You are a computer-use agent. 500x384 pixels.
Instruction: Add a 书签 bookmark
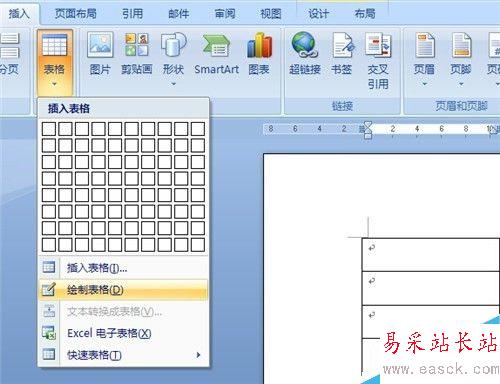(x=342, y=53)
